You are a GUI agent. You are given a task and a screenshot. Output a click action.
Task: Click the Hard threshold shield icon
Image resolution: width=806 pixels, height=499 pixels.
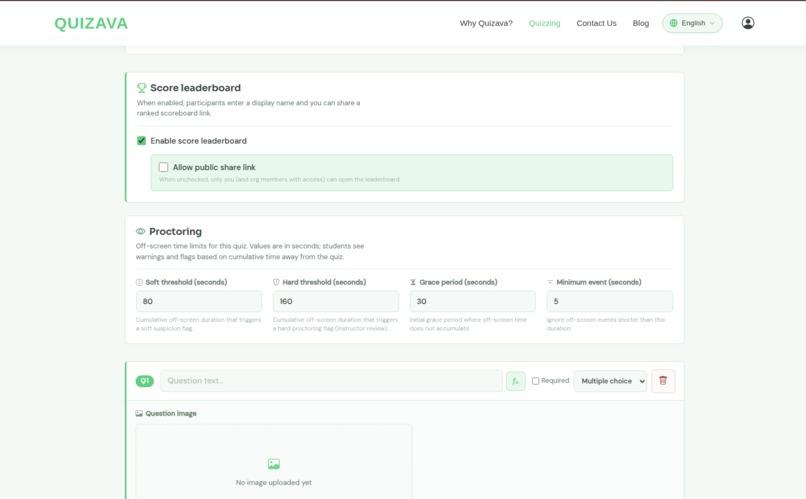point(276,282)
